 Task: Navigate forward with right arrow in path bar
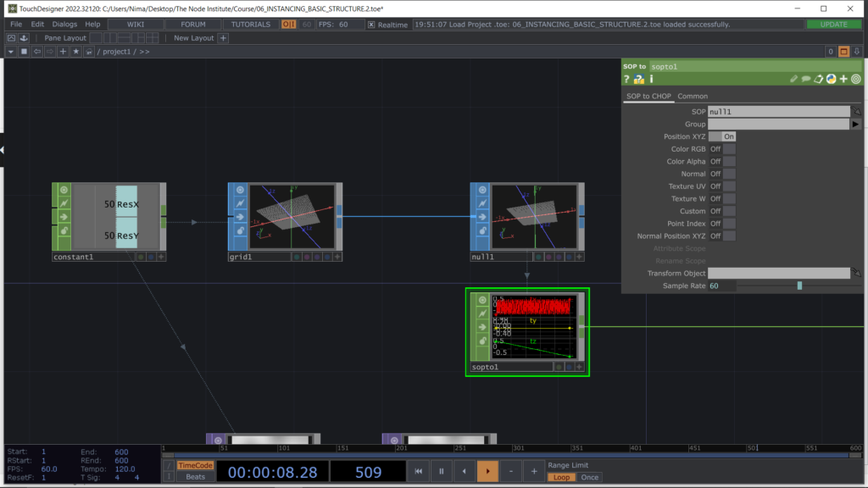click(50, 52)
